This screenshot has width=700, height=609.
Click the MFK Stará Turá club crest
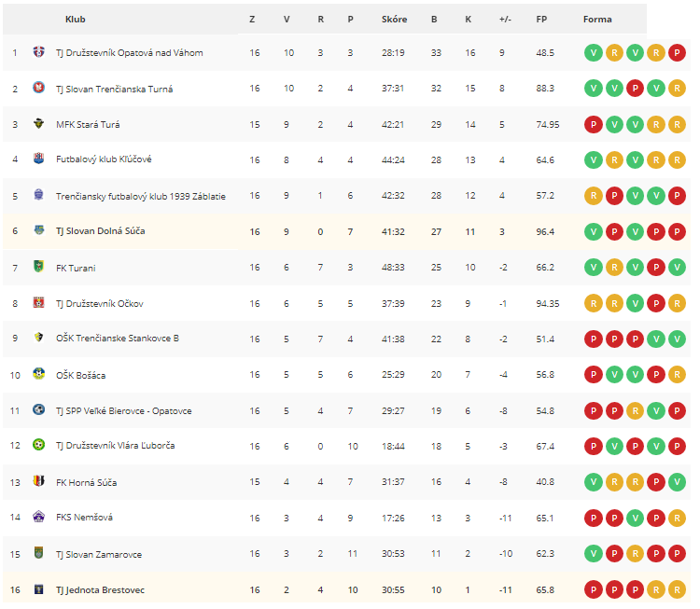click(39, 124)
